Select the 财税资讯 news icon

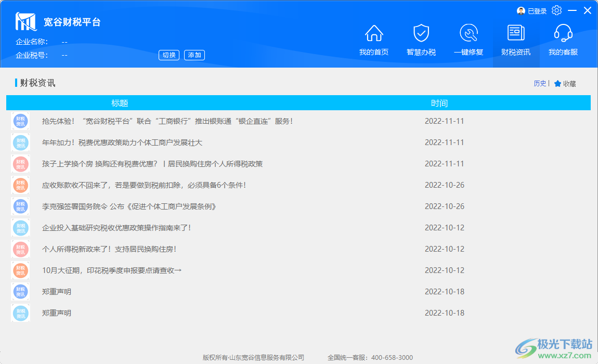click(x=516, y=33)
